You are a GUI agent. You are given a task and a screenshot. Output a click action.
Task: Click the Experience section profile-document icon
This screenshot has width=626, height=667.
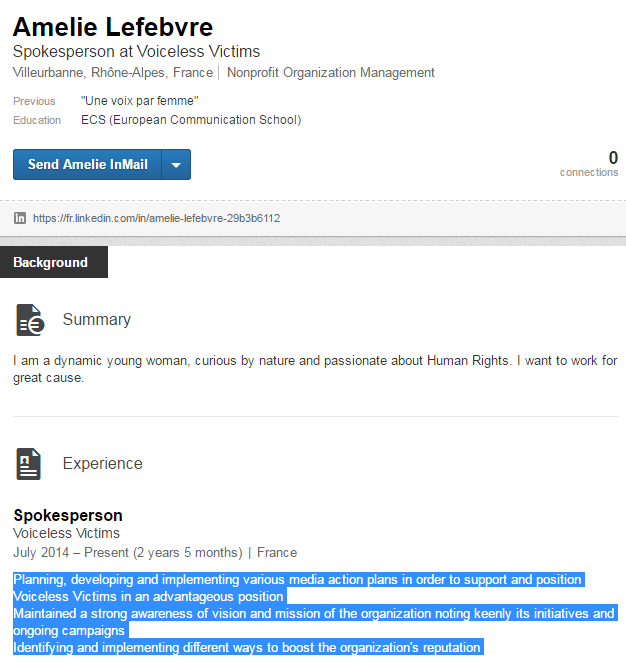point(28,464)
